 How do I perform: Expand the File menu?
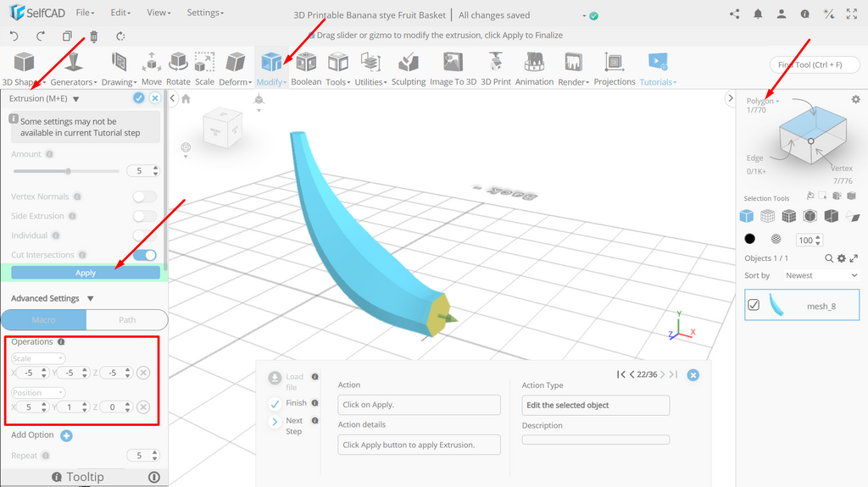[x=86, y=12]
